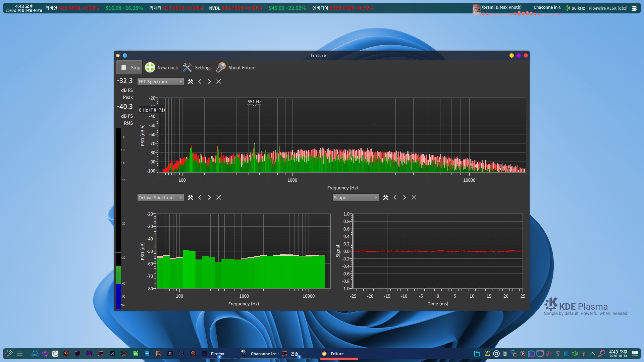Viewport: 644px width, 362px height.
Task: Move FFT Spectrum dock to previous slot
Action: [x=200, y=81]
